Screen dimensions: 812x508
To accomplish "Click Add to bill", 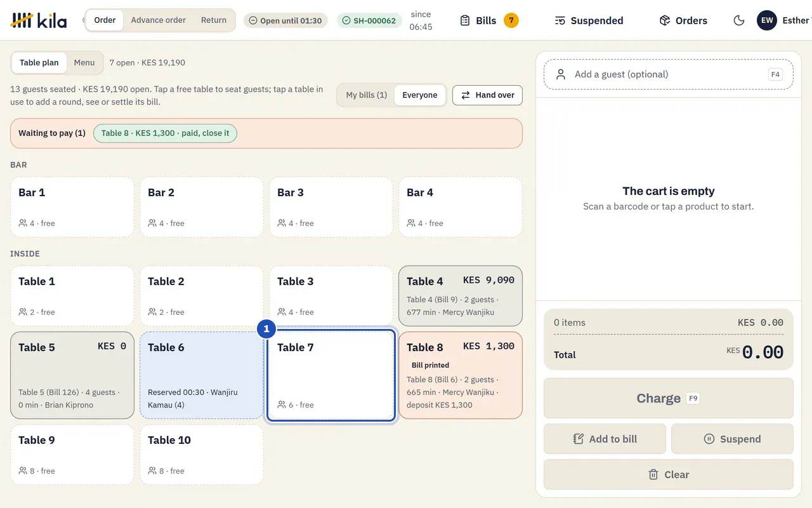I will 605,439.
